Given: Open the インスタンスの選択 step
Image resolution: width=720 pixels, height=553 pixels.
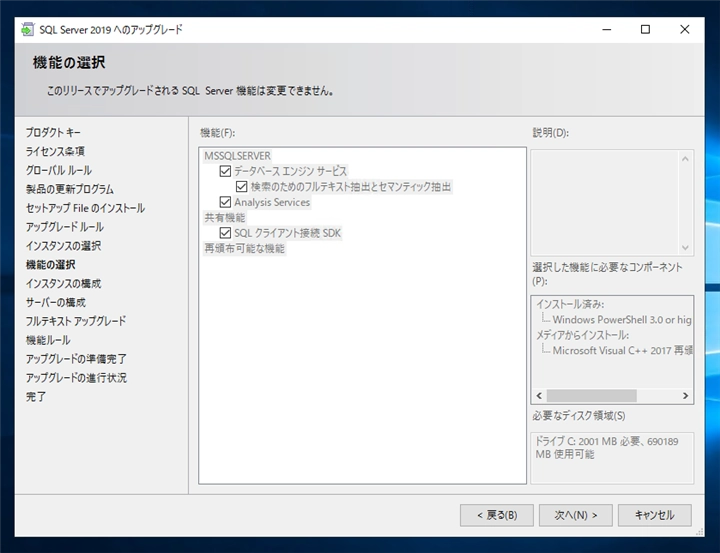Looking at the screenshot, I should point(63,246).
